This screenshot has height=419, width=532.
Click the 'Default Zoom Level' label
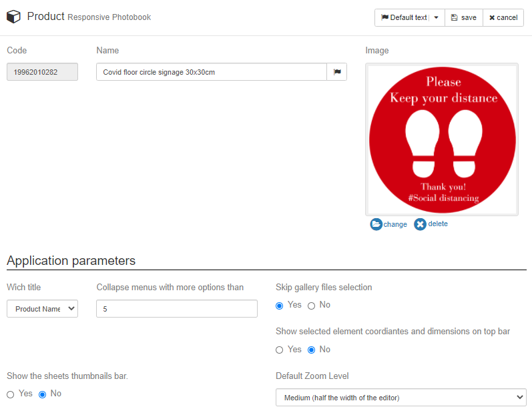[312, 376]
